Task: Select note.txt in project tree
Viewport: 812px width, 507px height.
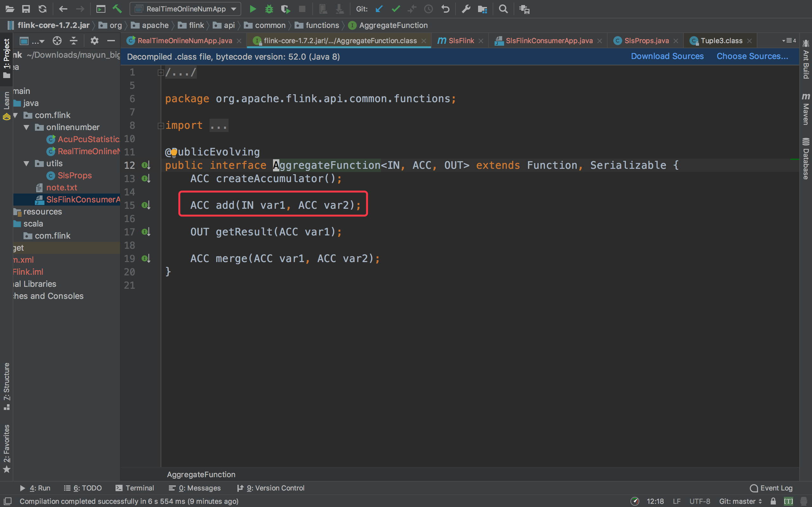Action: pyautogui.click(x=61, y=188)
